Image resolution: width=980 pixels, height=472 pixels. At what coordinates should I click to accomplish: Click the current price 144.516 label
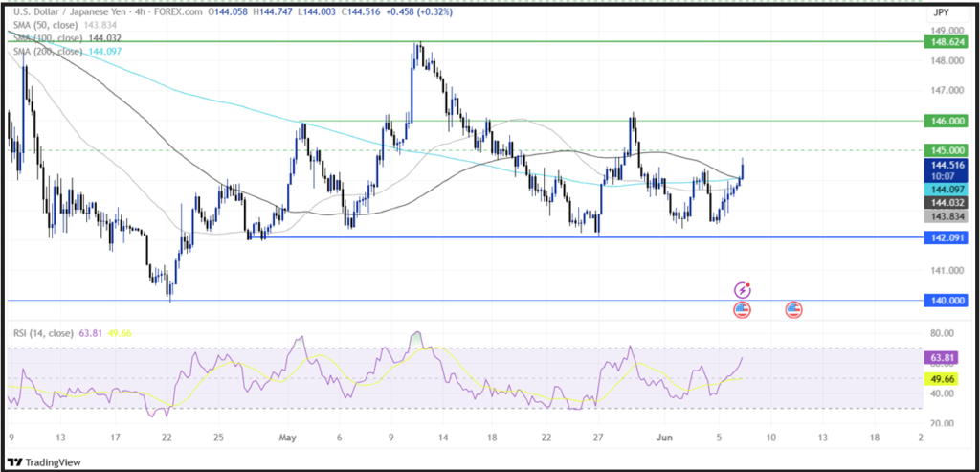point(944,165)
